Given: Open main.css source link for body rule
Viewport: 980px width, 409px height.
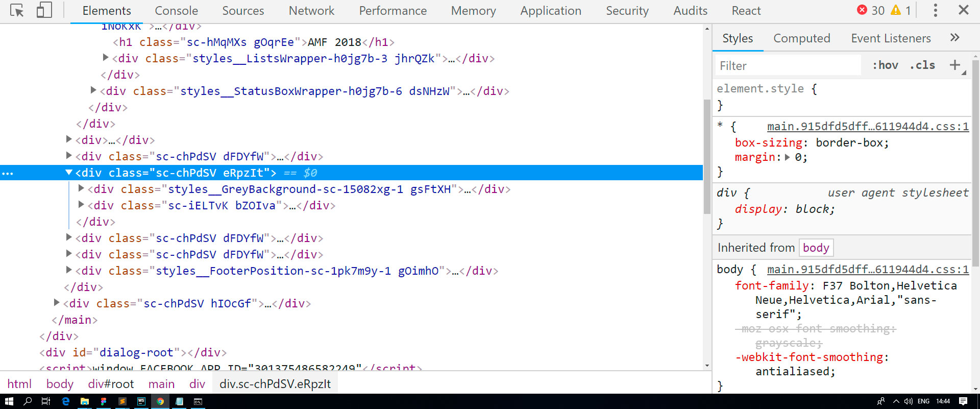Looking at the screenshot, I should (868, 270).
